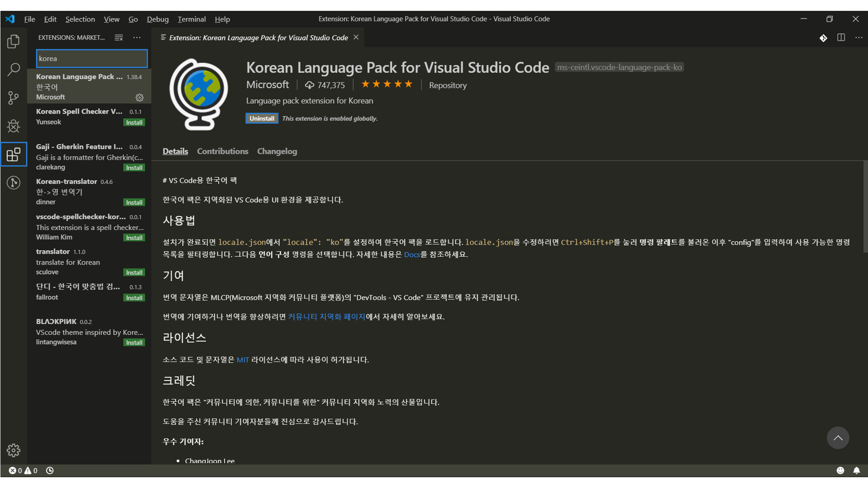Viewport: 868px width, 488px height.
Task: Click the details page vertical scrollbar
Action: click(x=865, y=207)
